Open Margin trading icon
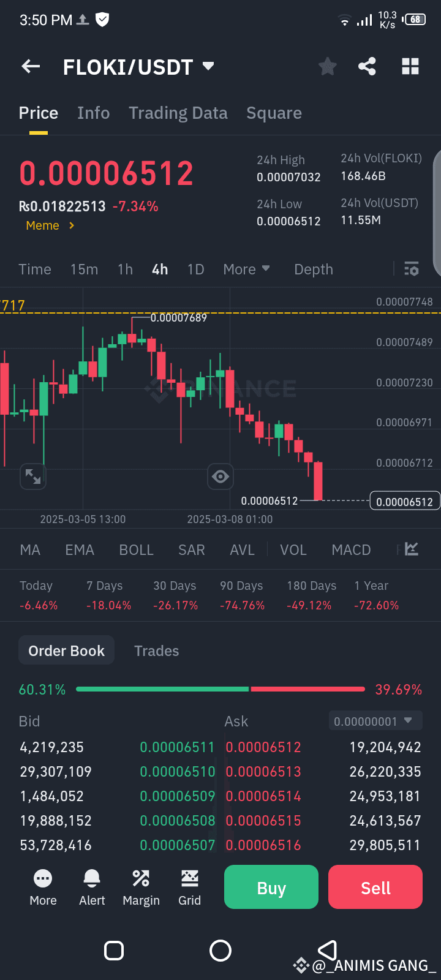This screenshot has width=441, height=980. [x=141, y=888]
